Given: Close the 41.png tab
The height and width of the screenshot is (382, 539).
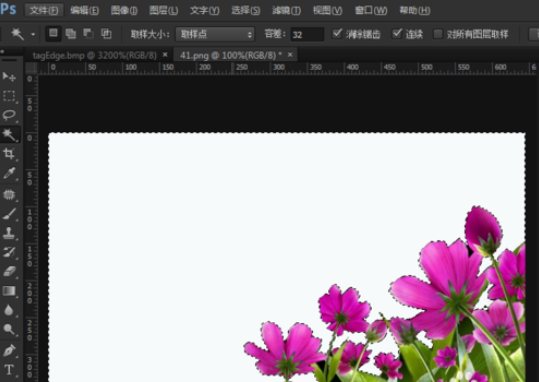Looking at the screenshot, I should [290, 55].
